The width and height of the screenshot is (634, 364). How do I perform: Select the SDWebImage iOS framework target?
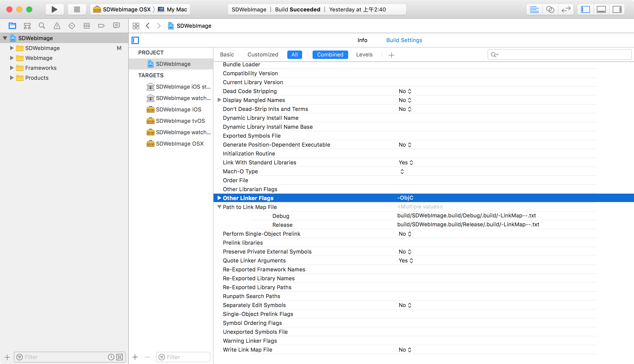174,109
